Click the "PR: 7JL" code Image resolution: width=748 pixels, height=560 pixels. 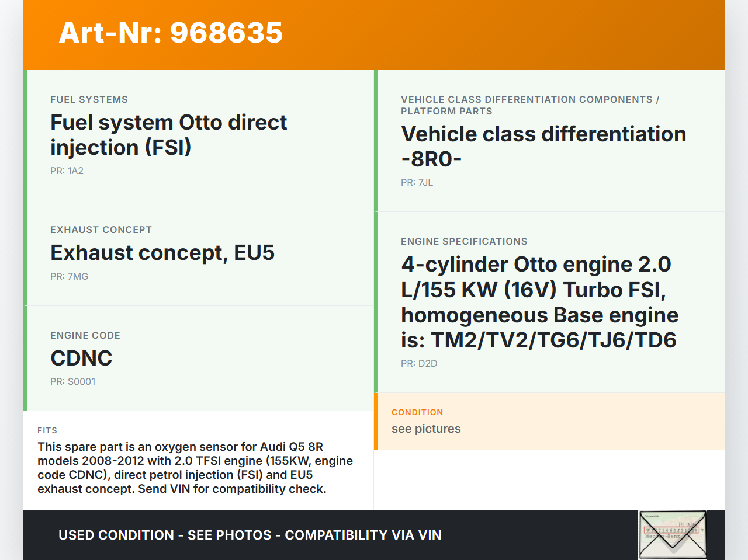coord(417,182)
